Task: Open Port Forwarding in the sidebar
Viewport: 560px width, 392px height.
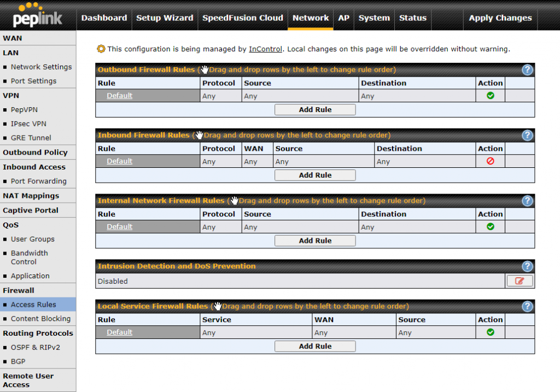Action: tap(38, 182)
